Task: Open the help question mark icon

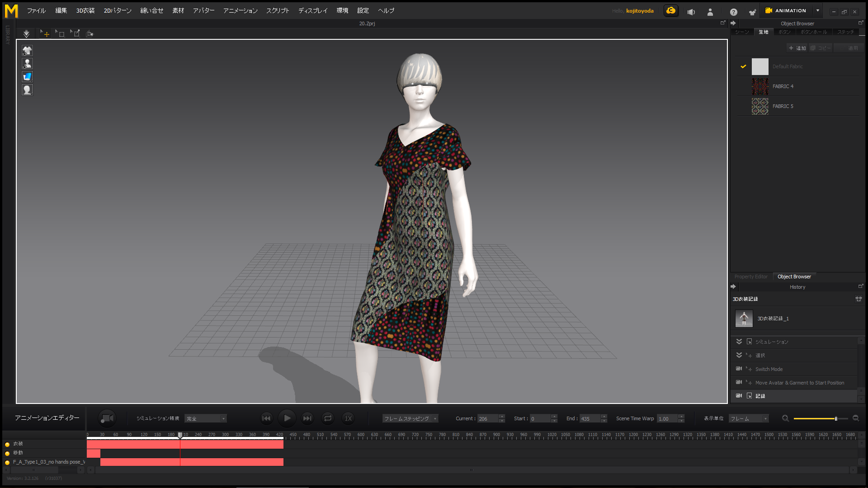Action: click(x=733, y=12)
